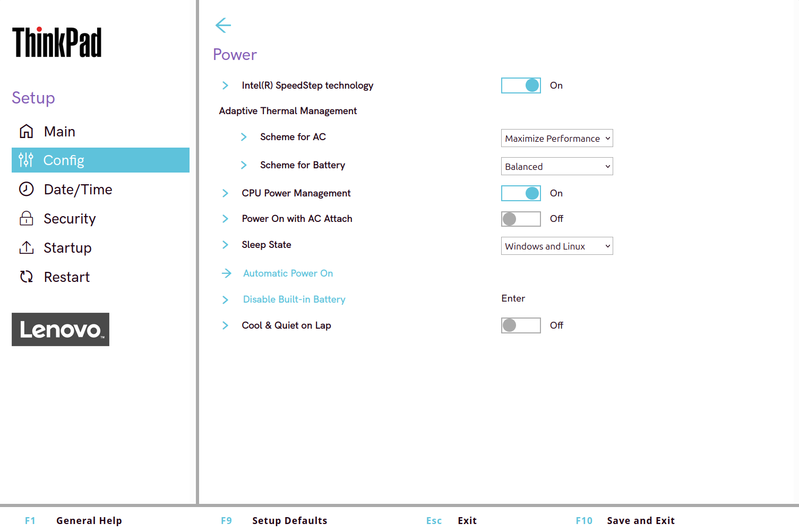Expand Scheme for AC chevron
Viewport: 799px width, 532px height.
(x=244, y=137)
